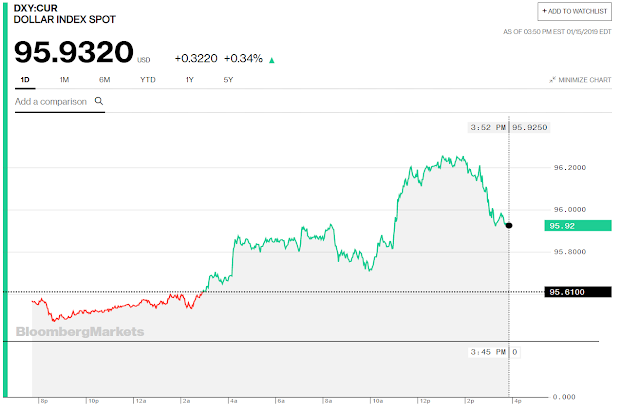
Task: Select the 1Y time range tab
Action: tap(189, 79)
